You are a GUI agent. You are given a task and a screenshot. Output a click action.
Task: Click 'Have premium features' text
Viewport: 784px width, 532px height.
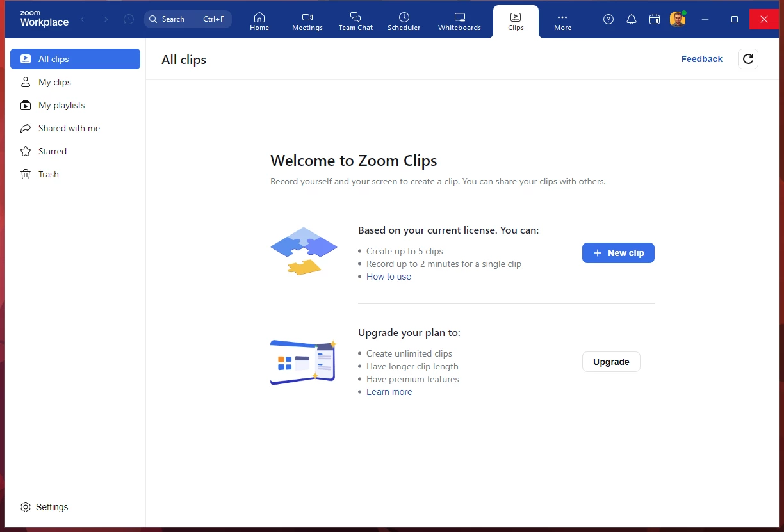[412, 379]
